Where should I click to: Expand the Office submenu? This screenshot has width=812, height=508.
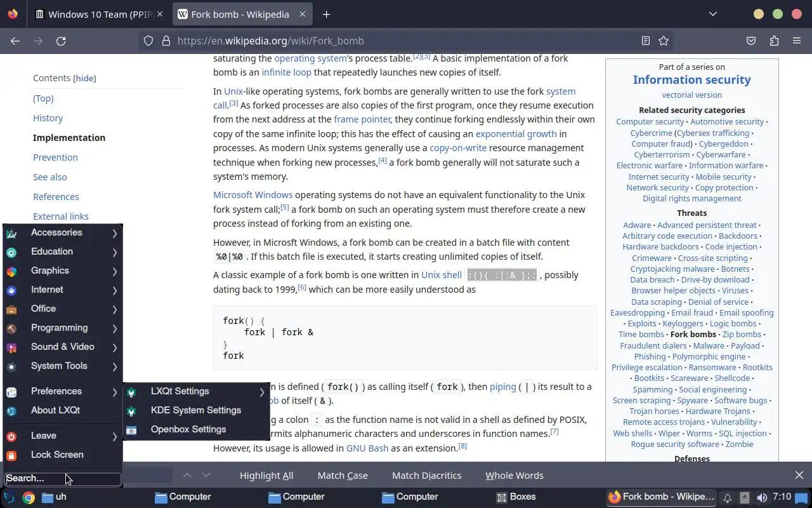(62, 309)
